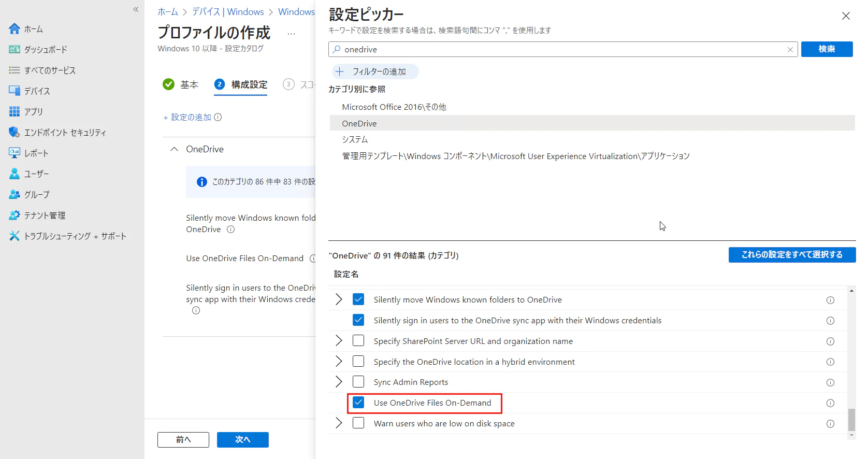Viewport: 868px width, 459px height.
Task: Open the デバイス devices icon
Action: (15, 91)
